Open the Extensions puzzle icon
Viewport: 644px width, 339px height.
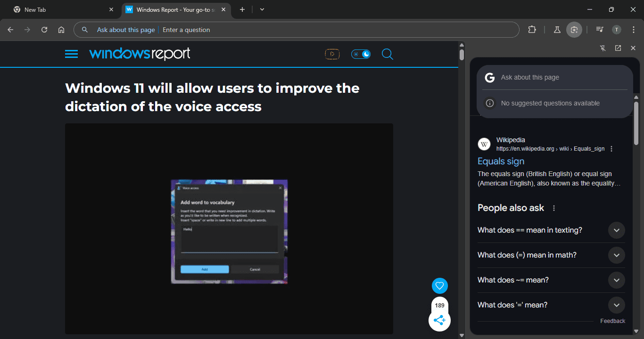[532, 30]
